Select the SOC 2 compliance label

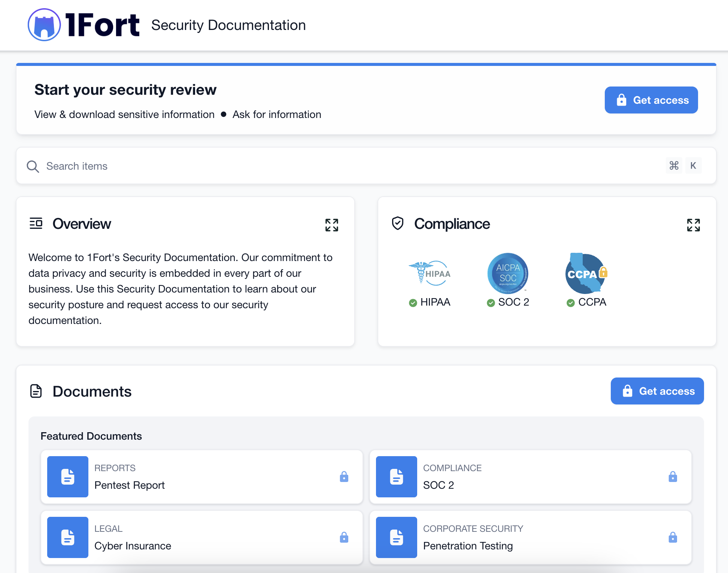[514, 302]
